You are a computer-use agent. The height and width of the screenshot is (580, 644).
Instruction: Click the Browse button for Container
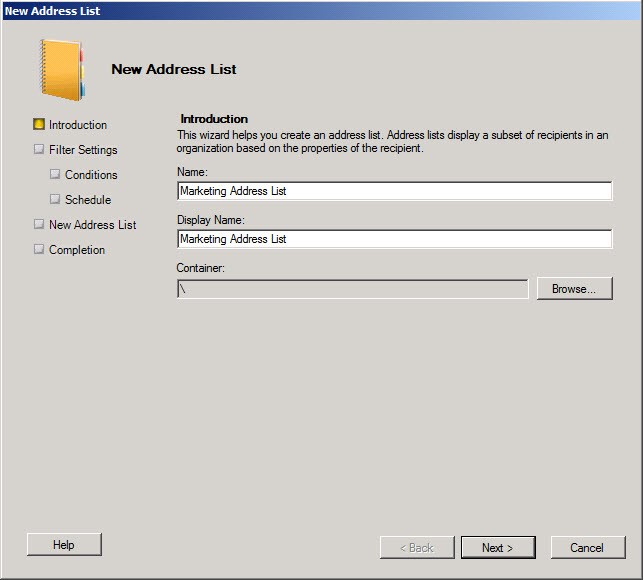click(x=575, y=289)
